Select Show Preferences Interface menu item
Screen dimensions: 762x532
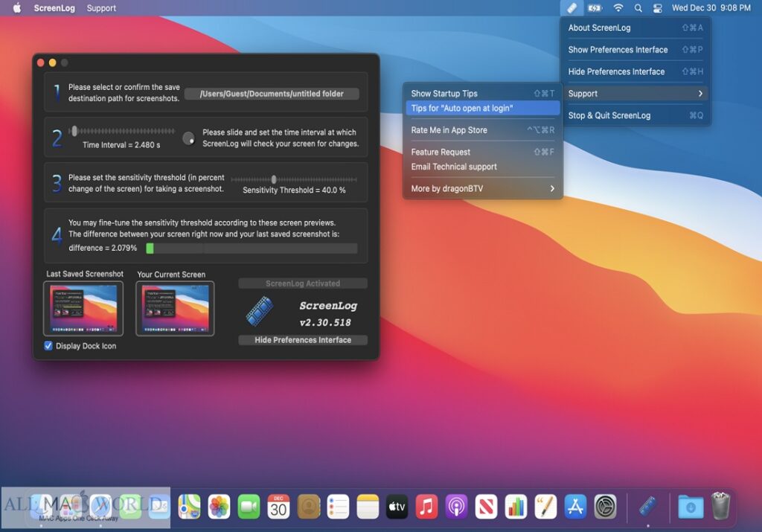[635, 50]
